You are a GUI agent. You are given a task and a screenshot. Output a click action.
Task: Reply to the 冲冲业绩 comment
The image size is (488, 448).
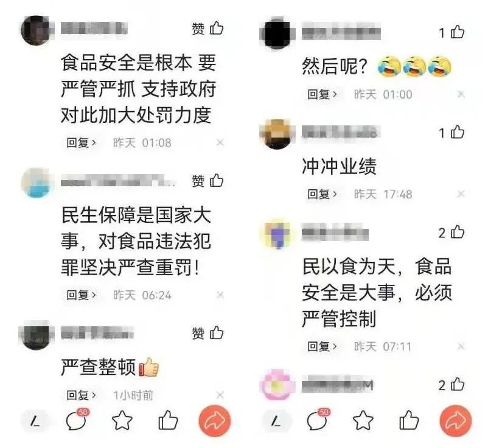point(322,194)
